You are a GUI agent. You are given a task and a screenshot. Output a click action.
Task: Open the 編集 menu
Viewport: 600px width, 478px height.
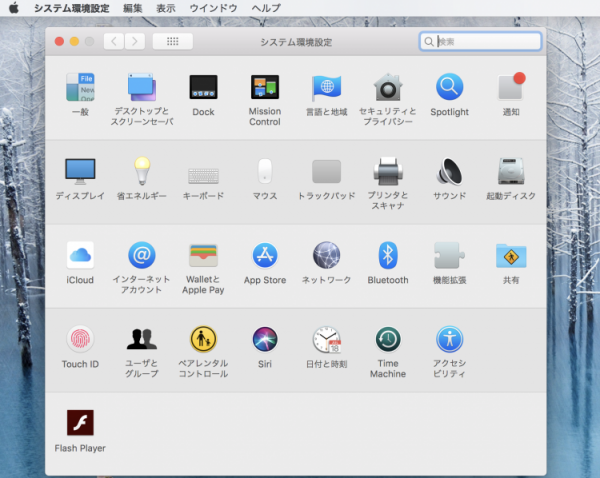point(133,8)
